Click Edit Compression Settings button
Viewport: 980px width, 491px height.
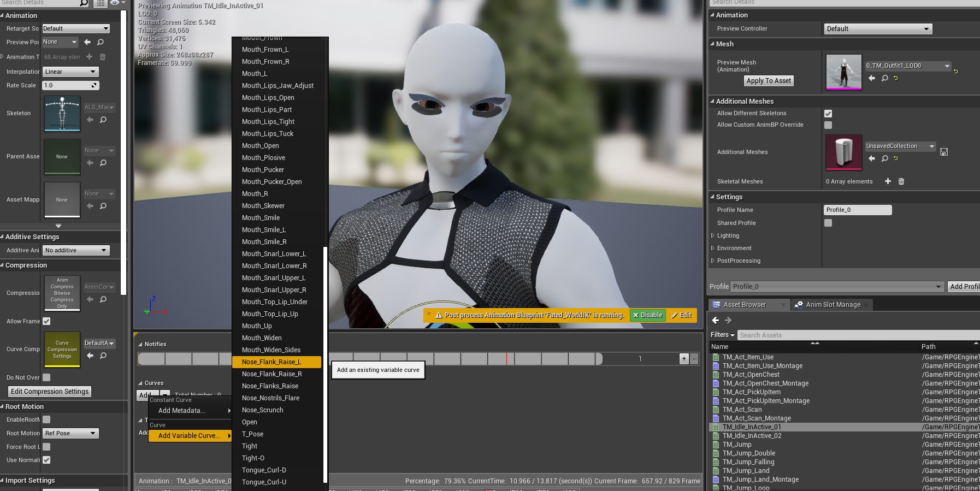click(50, 392)
